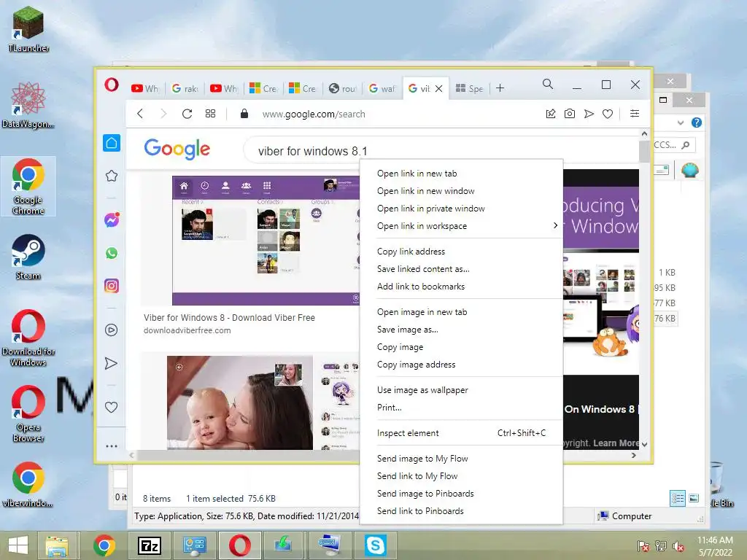This screenshot has width=747, height=560.
Task: Click the My Flow arrow in address bar
Action: click(589, 114)
